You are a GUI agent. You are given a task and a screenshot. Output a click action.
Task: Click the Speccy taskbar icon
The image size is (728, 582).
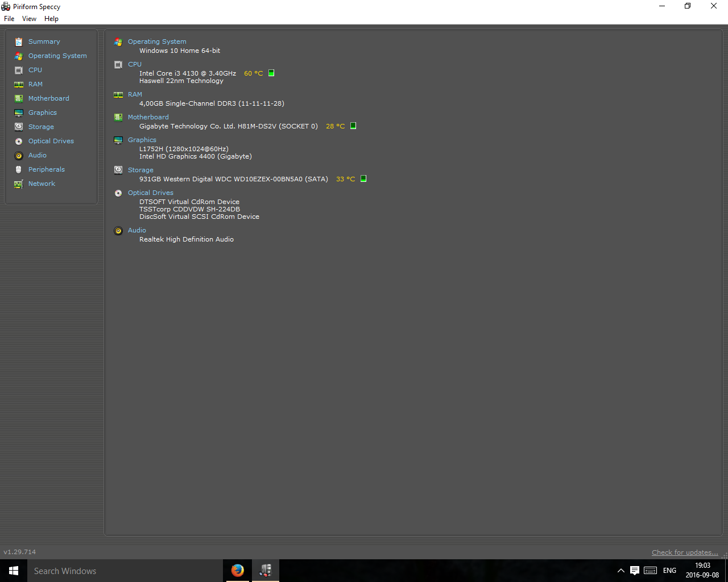(266, 571)
